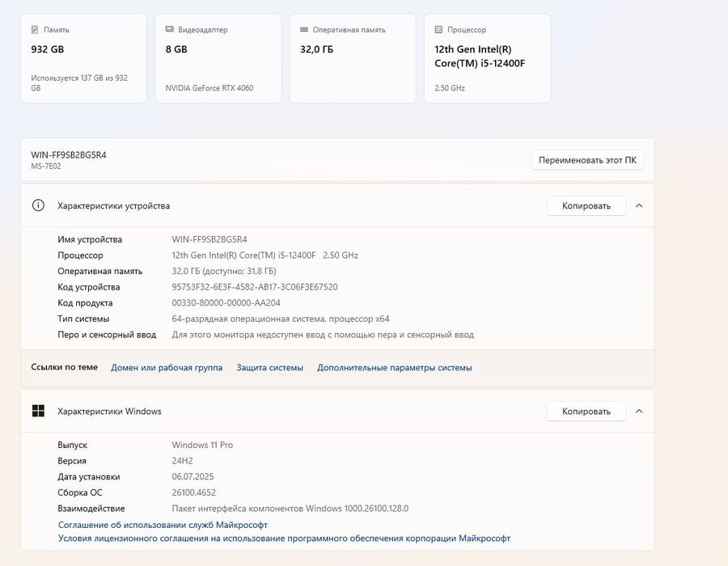Click product ID 00330-80000-00000-AA204
The width and height of the screenshot is (728, 566).
click(x=226, y=302)
